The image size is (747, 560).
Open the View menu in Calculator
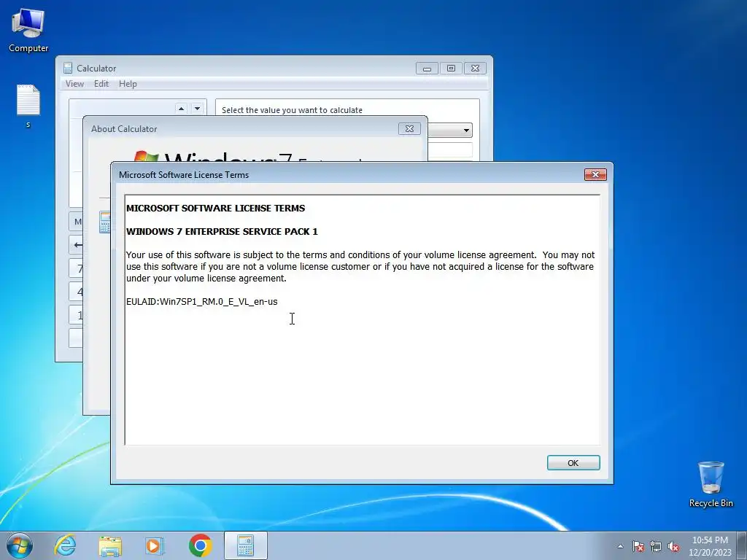(74, 84)
